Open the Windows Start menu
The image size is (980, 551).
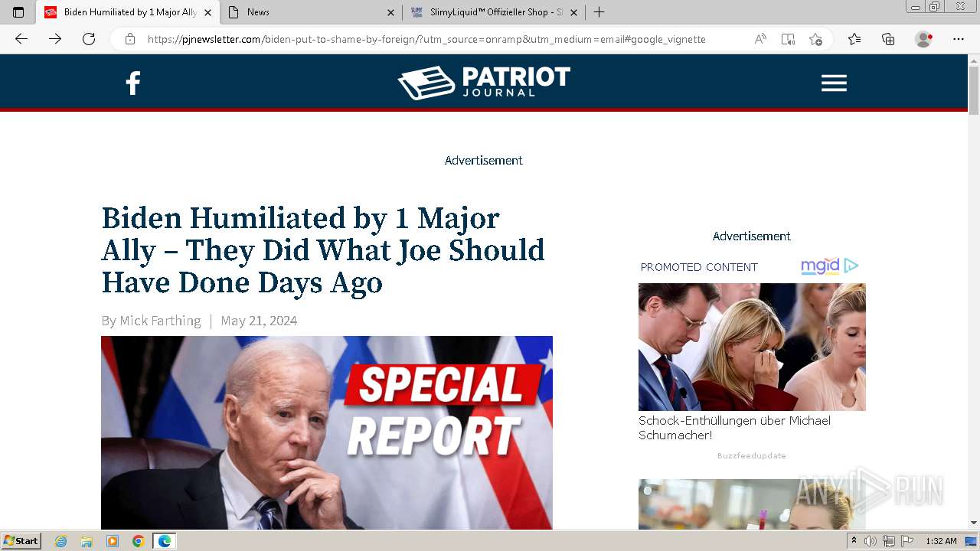(x=21, y=541)
